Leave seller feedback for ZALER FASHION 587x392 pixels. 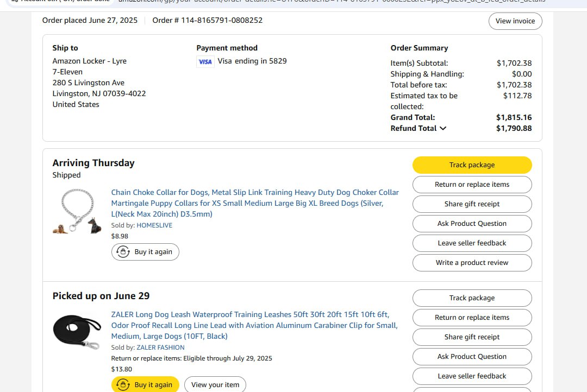pyautogui.click(x=472, y=376)
